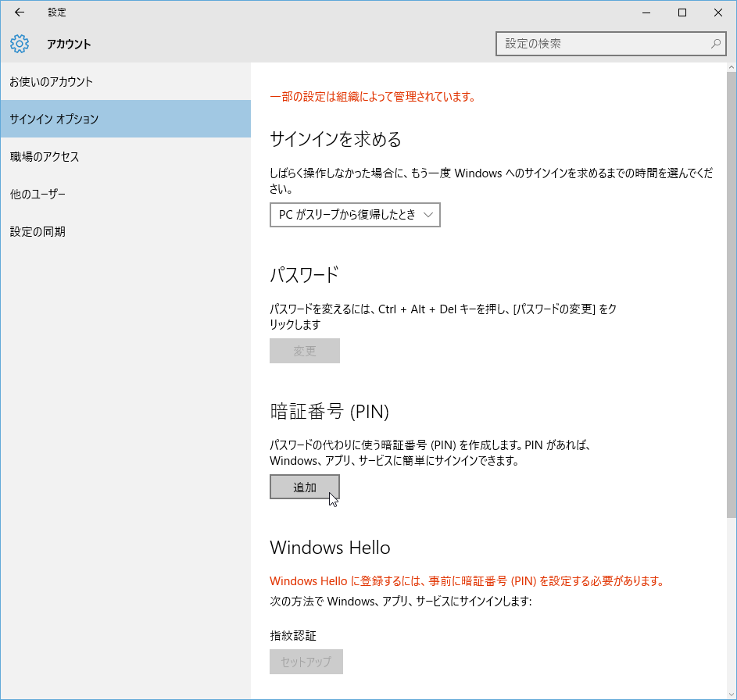
Task: Open 職場のアクセス in the sidebar
Action: (x=126, y=156)
